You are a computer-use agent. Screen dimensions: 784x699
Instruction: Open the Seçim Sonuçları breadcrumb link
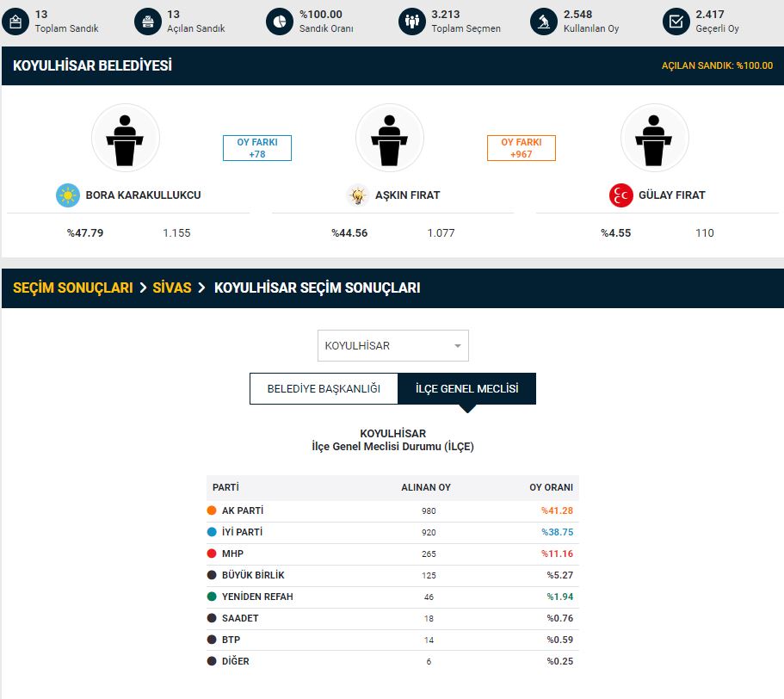73,288
